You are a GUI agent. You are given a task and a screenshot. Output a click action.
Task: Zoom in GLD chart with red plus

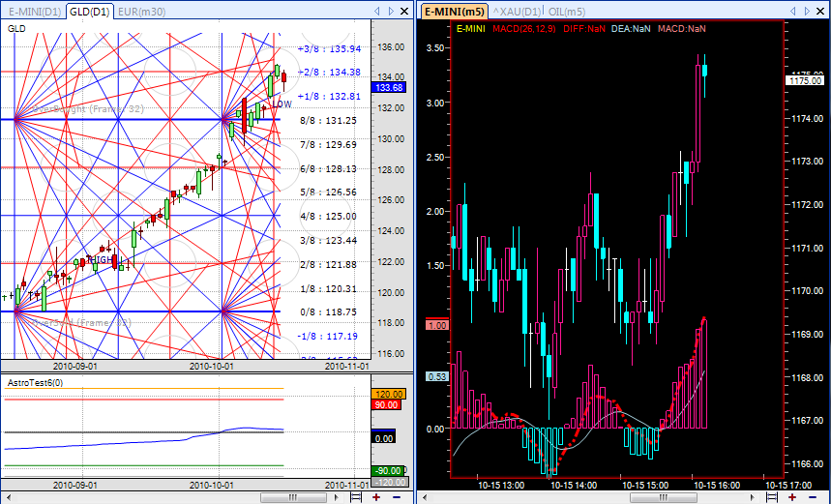376,497
